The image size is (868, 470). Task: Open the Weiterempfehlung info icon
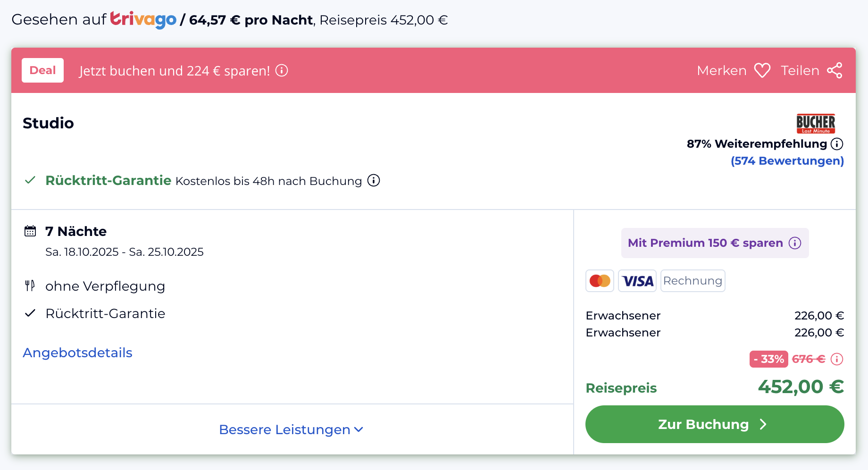(837, 144)
